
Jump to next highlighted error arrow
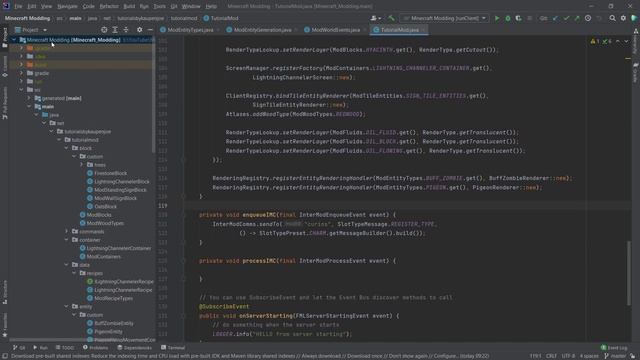(626, 41)
